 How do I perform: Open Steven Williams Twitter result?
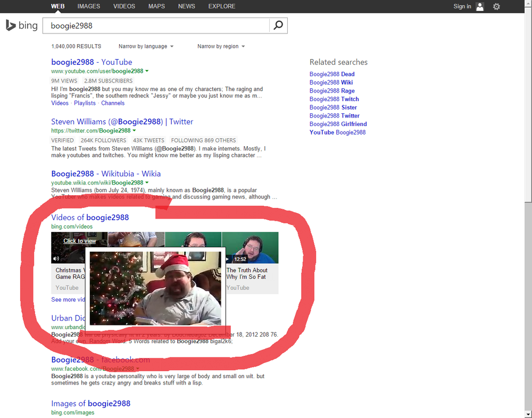coord(122,121)
